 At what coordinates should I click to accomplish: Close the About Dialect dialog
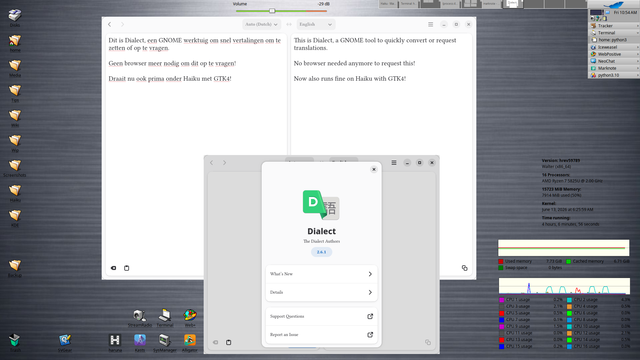[373, 169]
